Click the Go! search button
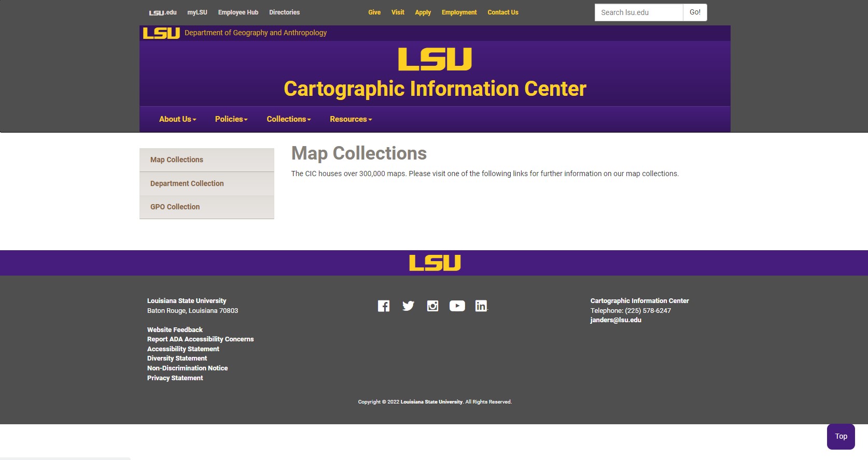The height and width of the screenshot is (460, 868). pyautogui.click(x=695, y=12)
